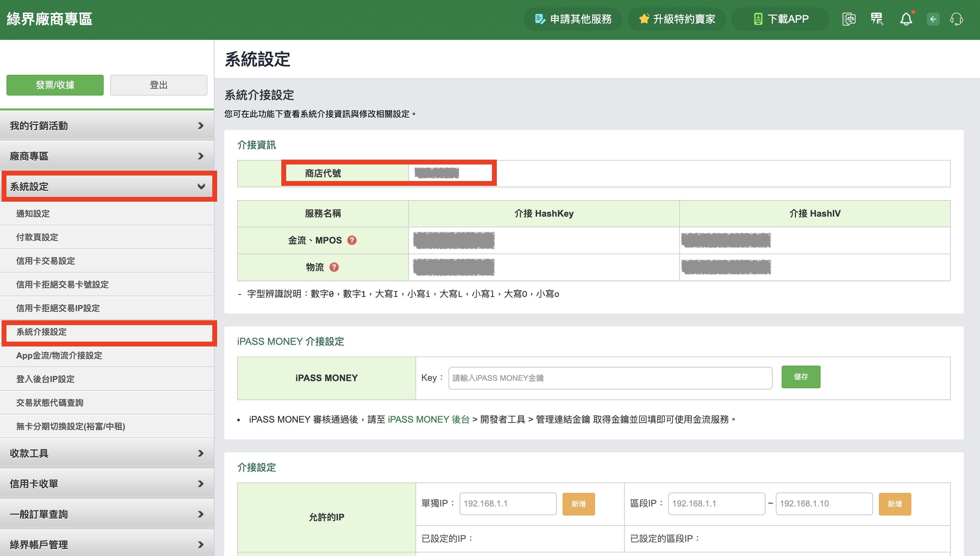Open 登入後台IP設定 submenu item
Screen dimensions: 980x556
[x=45, y=379]
